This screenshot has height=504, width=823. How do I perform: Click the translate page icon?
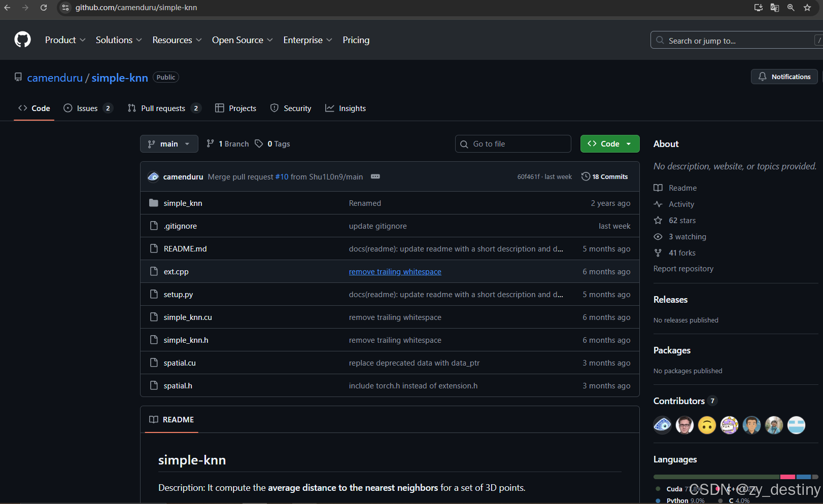(775, 8)
